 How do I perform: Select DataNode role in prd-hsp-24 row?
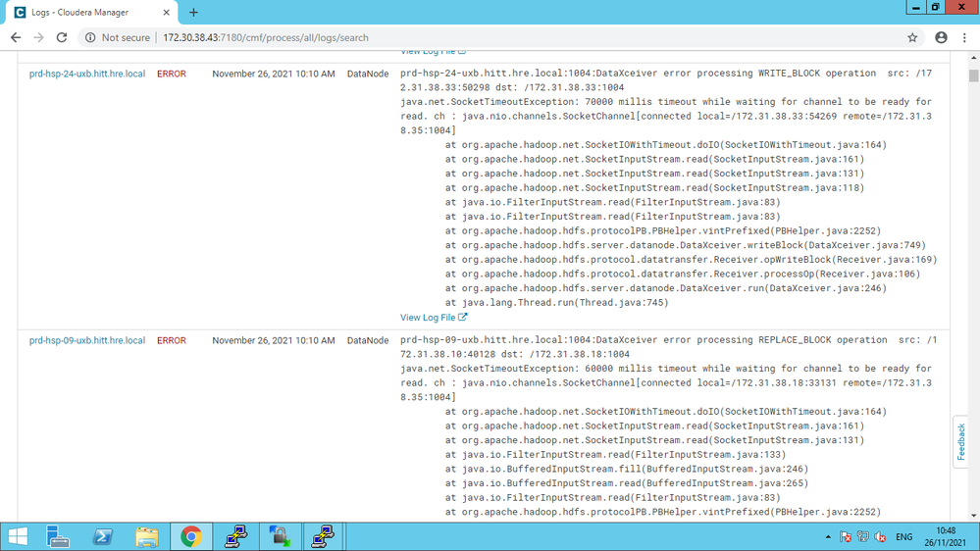coord(368,74)
